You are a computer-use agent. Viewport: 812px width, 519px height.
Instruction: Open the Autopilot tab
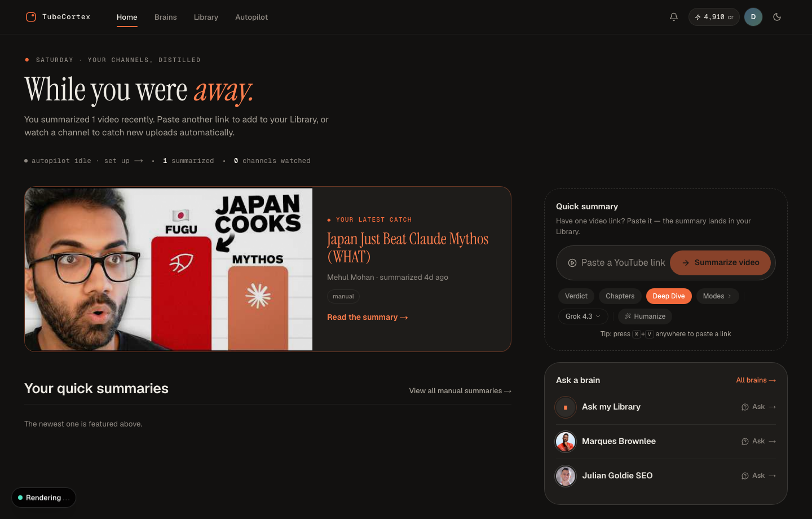251,17
